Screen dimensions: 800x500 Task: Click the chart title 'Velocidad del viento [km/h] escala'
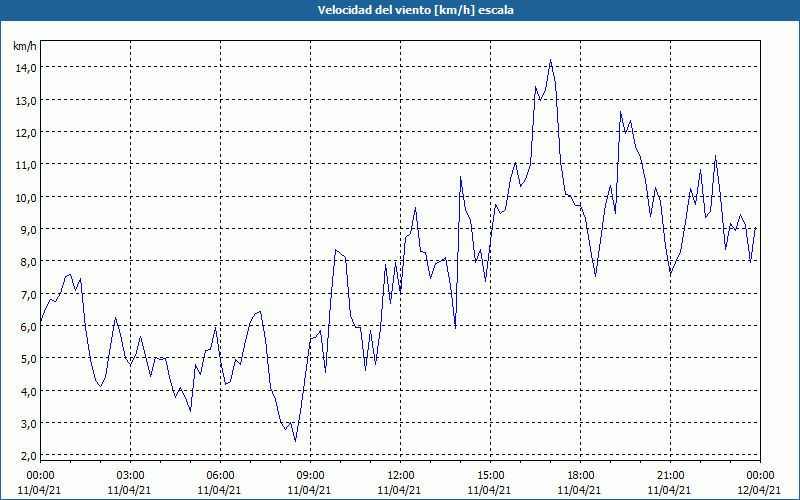[x=415, y=10]
